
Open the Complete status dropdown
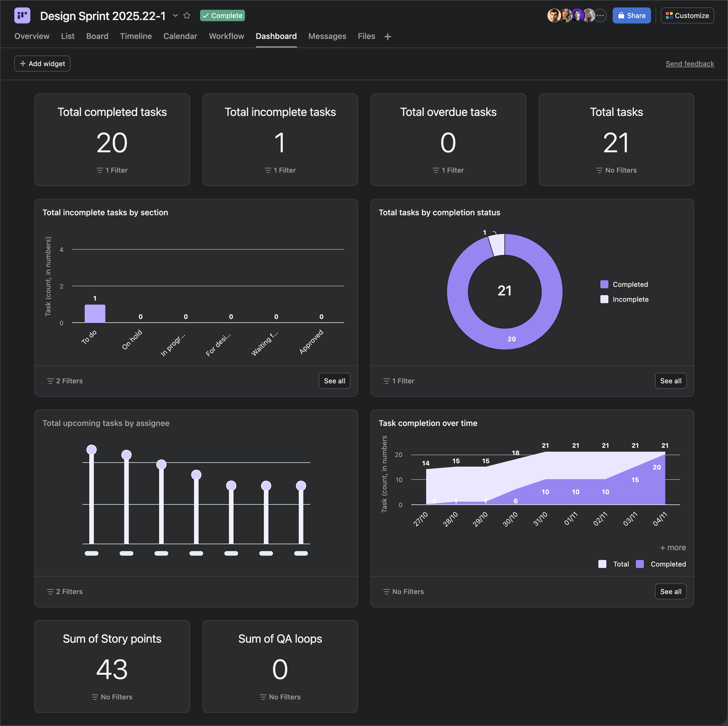pyautogui.click(x=222, y=15)
